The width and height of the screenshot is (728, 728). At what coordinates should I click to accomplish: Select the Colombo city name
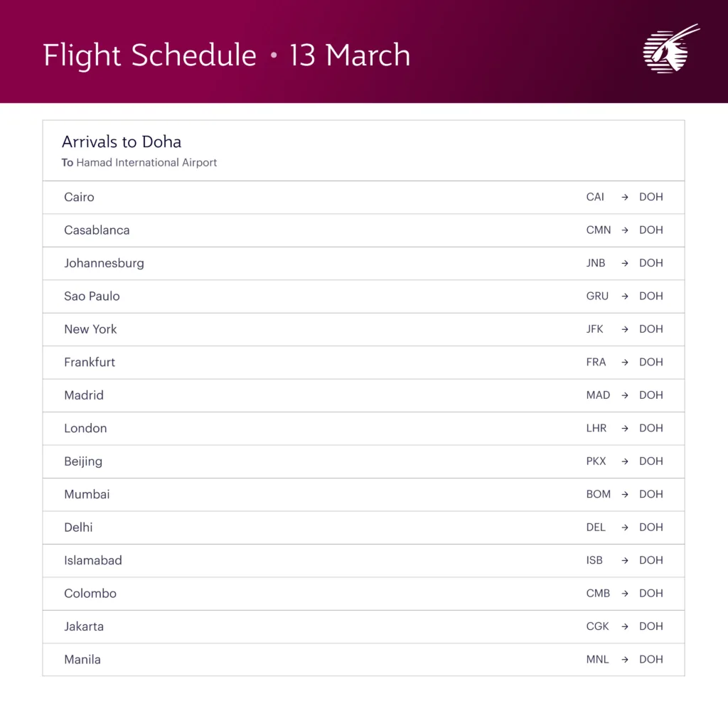pyautogui.click(x=90, y=594)
